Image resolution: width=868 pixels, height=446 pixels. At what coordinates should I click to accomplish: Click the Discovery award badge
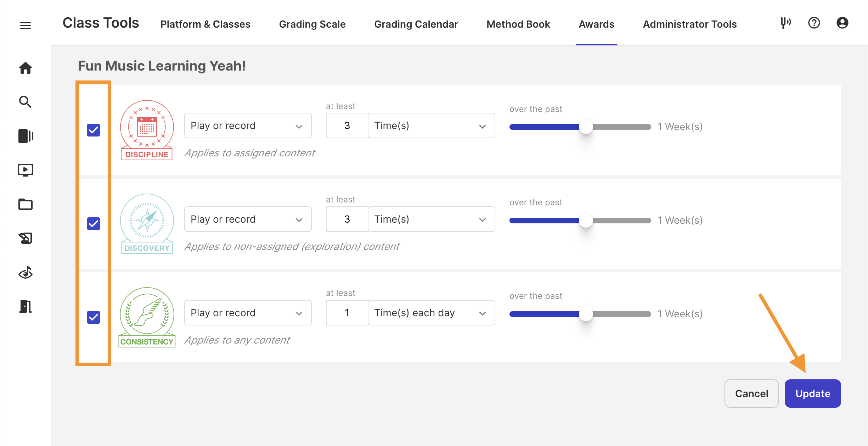pyautogui.click(x=147, y=224)
